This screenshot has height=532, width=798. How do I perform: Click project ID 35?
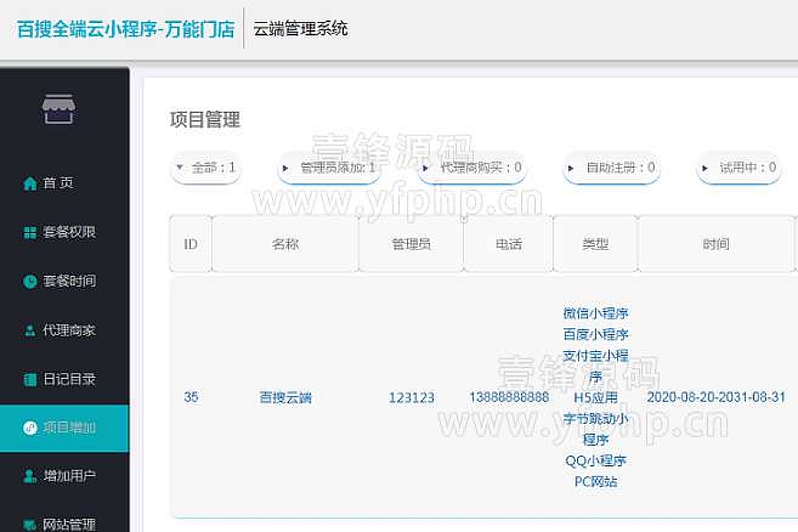pos(191,397)
